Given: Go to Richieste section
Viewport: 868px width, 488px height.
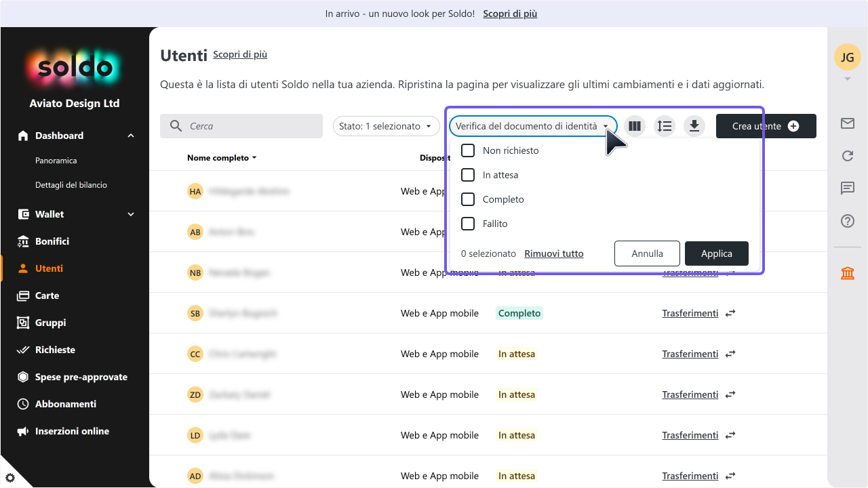Looking at the screenshot, I should (x=56, y=350).
